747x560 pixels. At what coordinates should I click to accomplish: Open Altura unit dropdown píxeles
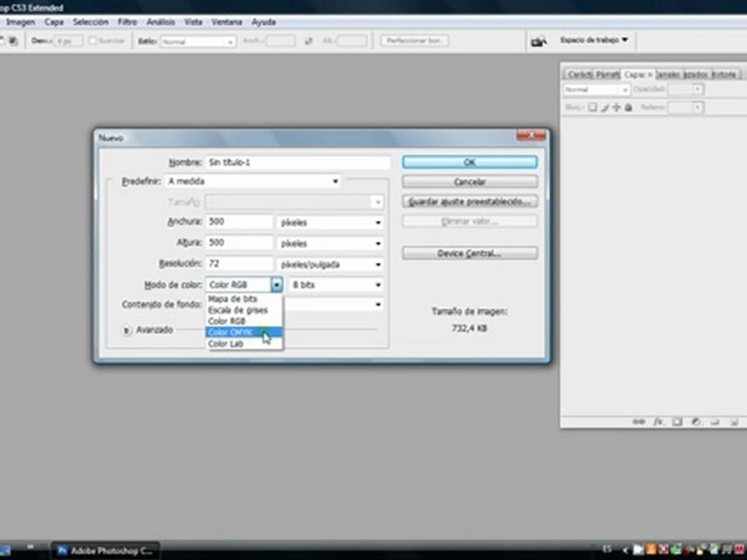(330, 243)
